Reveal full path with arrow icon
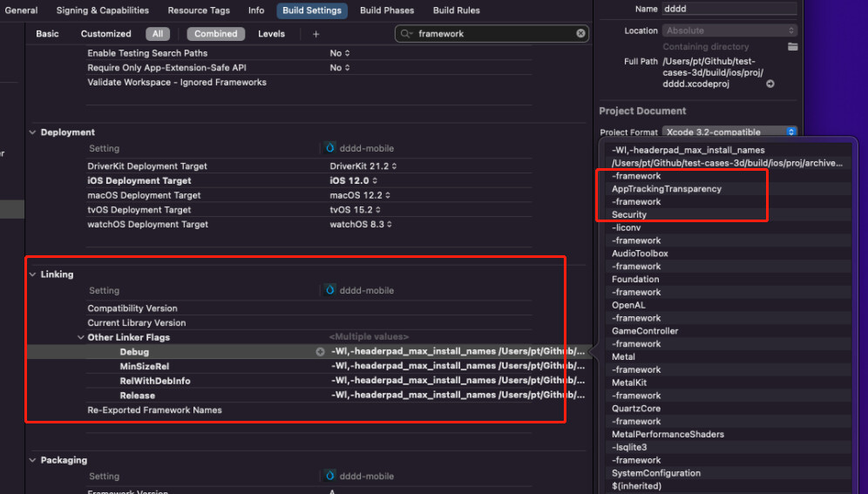This screenshot has width=868, height=494. coord(770,85)
